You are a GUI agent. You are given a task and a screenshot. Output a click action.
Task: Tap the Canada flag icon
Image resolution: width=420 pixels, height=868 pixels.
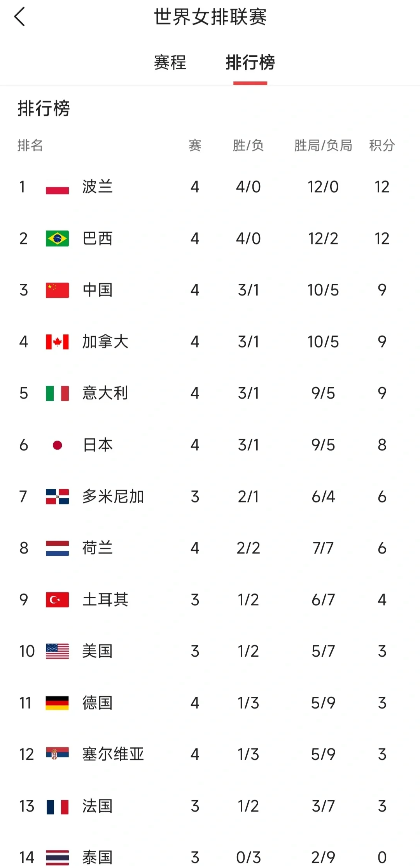(x=57, y=342)
